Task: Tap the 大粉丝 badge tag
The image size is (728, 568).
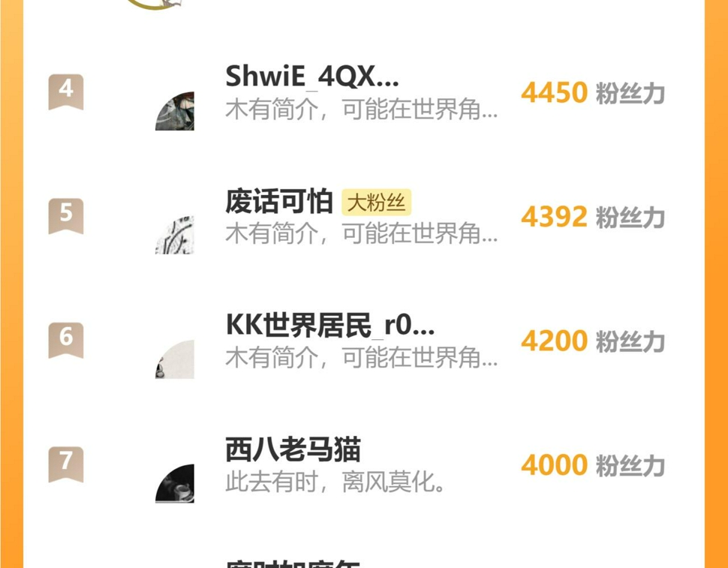Action: 377,203
